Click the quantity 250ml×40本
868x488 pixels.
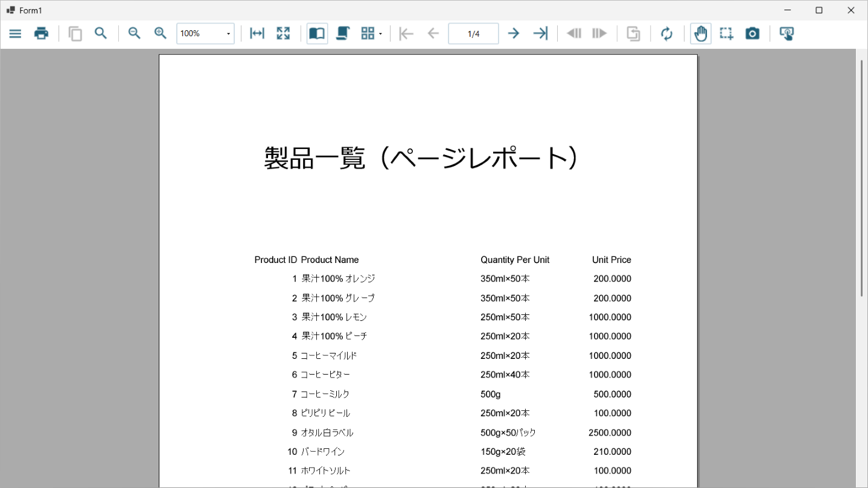coord(505,375)
